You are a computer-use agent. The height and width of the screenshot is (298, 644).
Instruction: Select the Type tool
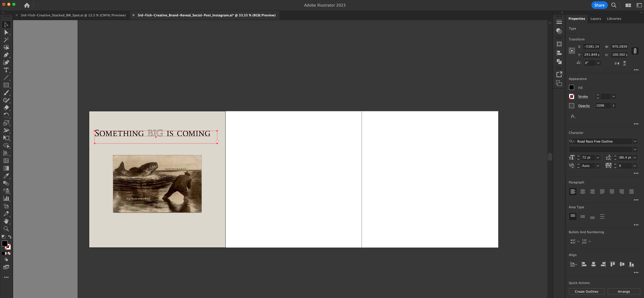pos(6,70)
